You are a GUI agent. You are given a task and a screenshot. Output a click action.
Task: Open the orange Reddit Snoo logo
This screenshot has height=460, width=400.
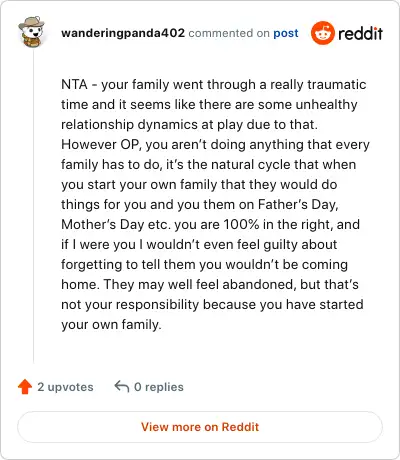322,33
